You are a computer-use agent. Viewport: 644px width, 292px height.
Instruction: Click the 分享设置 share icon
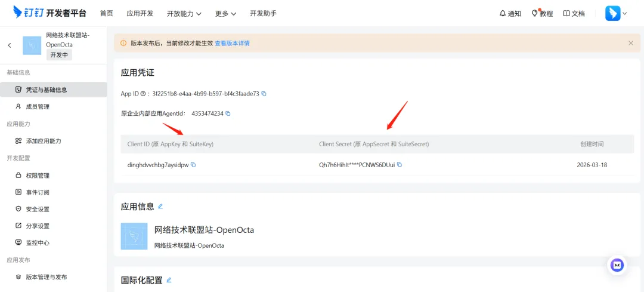(18, 226)
